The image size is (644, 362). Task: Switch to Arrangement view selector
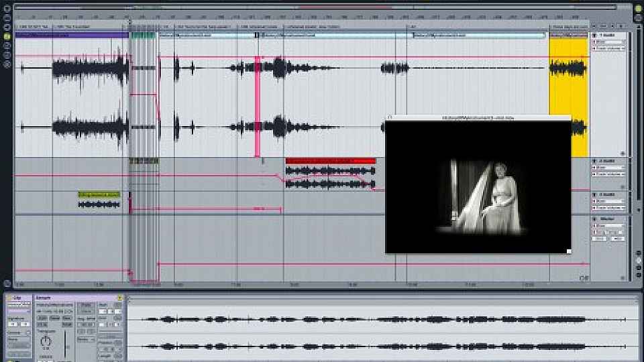pyautogui.click(x=637, y=7)
